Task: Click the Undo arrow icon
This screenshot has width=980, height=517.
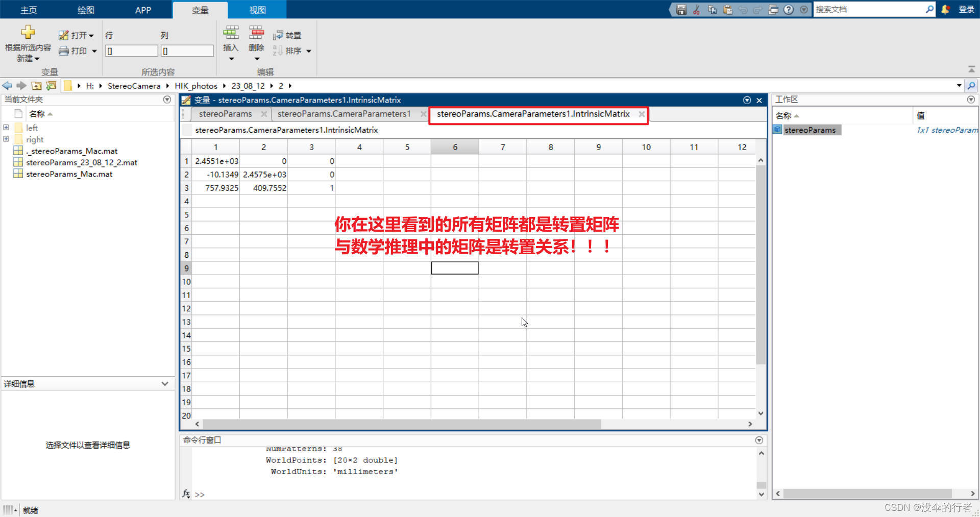Action: click(743, 10)
